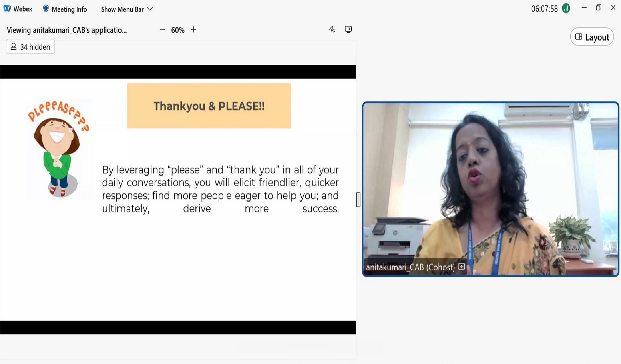The width and height of the screenshot is (621, 364).
Task: Click the panel divider handle
Action: click(x=358, y=199)
